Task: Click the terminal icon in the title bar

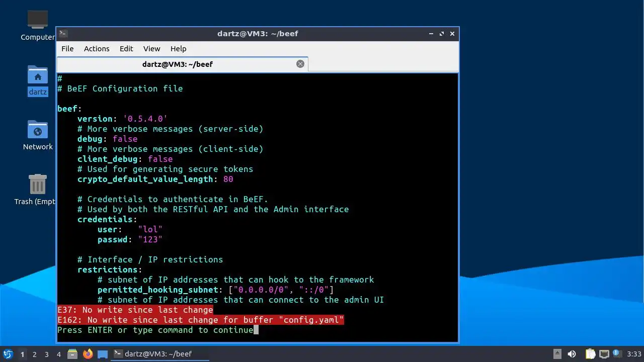Action: [63, 34]
